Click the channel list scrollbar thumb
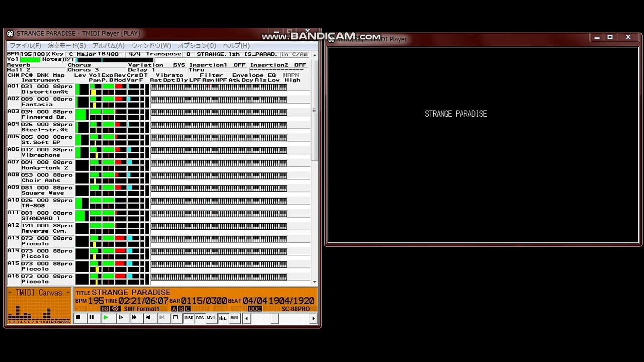The height and width of the screenshot is (362, 644). (314, 111)
